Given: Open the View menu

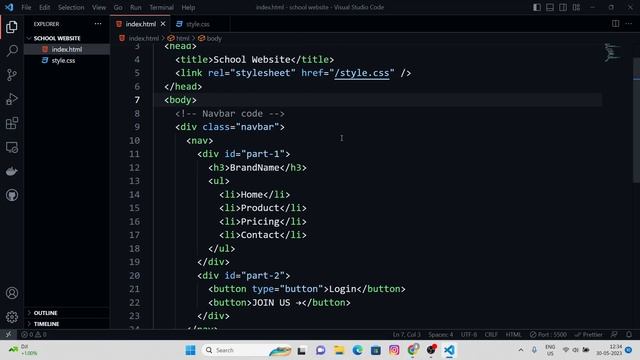Looking at the screenshot, I should point(99,7).
